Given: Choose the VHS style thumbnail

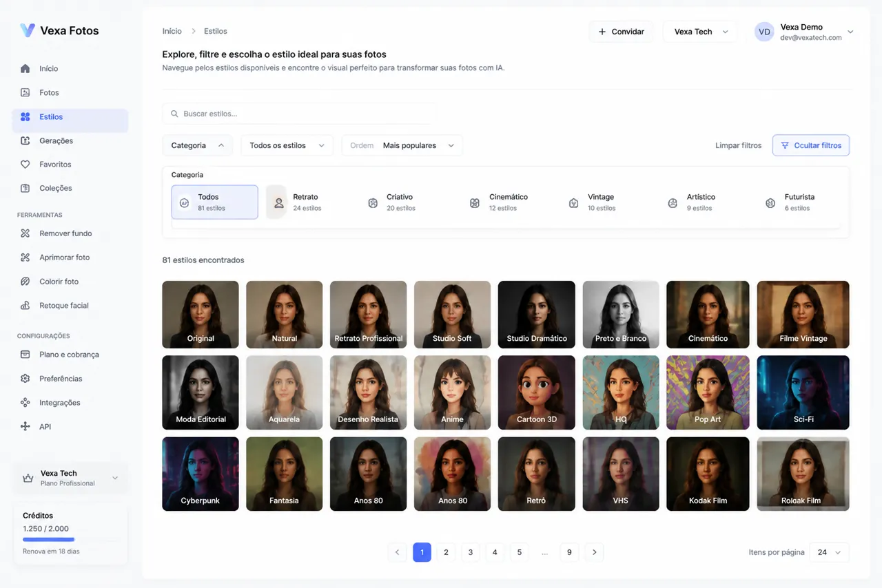Looking at the screenshot, I should (x=621, y=474).
